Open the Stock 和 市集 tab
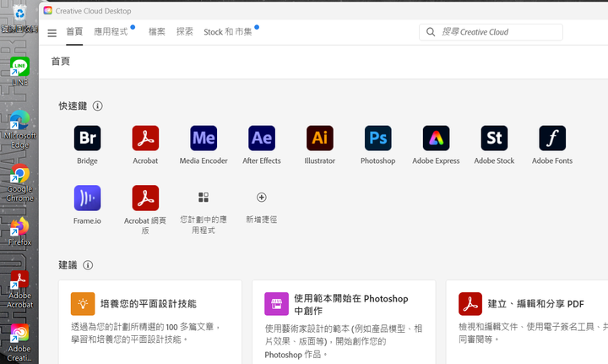This screenshot has width=608, height=364. pos(228,32)
